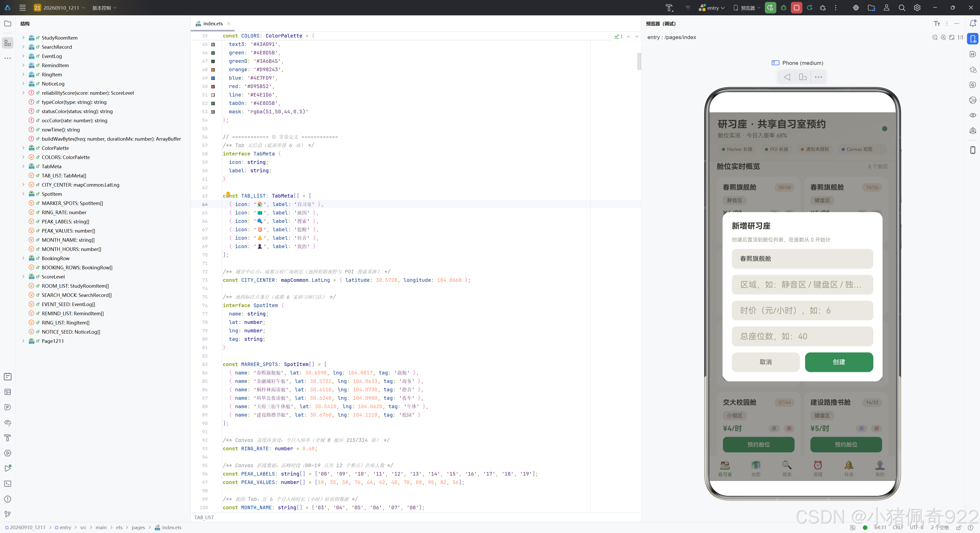Screen dimensions: 980x533
Task: Click the 总座位数 seats input field
Action: 802,336
